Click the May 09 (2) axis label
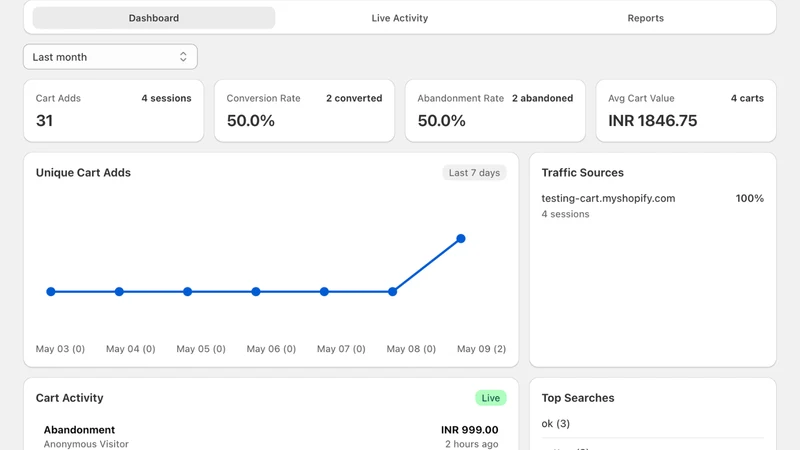800x450 pixels. pyautogui.click(x=481, y=349)
